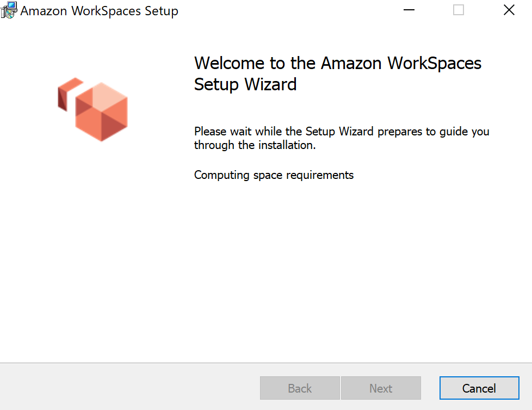Screen dimensions: 532x410
Task: Close the Amazon WorkSpaces Setup window
Action: pyautogui.click(x=509, y=10)
